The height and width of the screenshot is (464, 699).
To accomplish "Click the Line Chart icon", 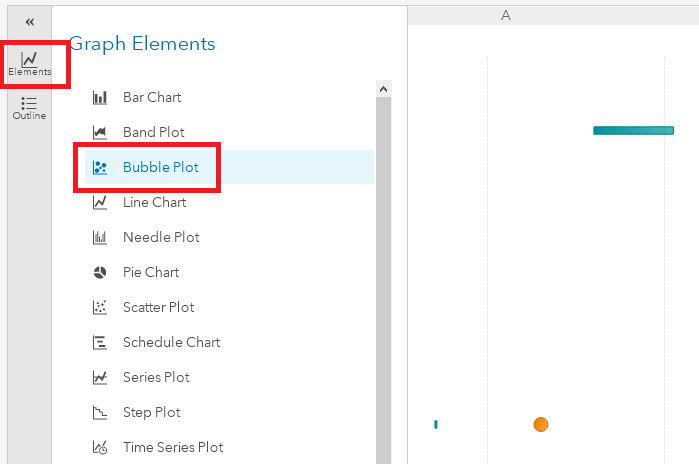I will tap(100, 203).
